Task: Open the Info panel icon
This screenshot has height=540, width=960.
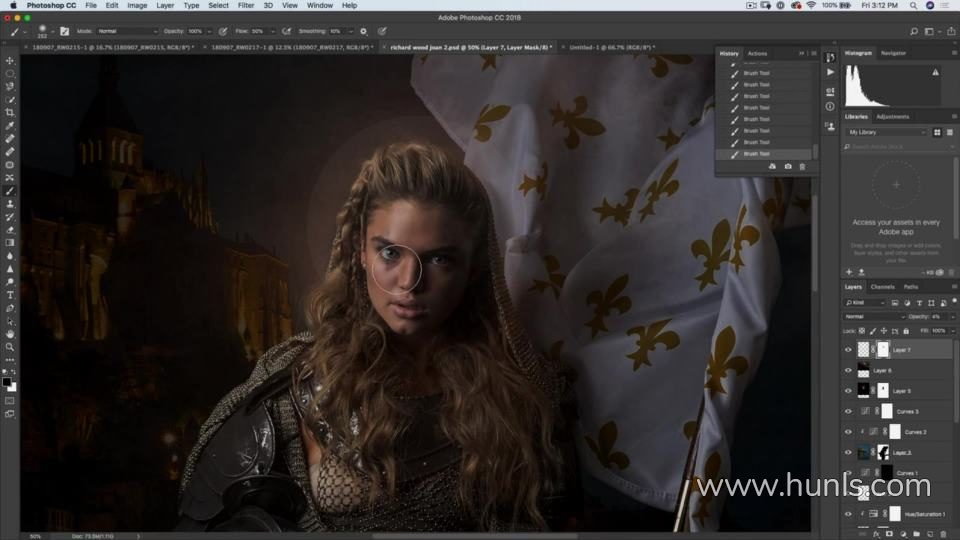Action: point(830,107)
